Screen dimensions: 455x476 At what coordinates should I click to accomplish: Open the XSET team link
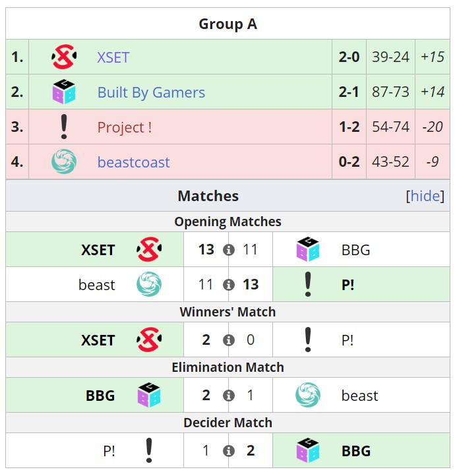tap(113, 57)
